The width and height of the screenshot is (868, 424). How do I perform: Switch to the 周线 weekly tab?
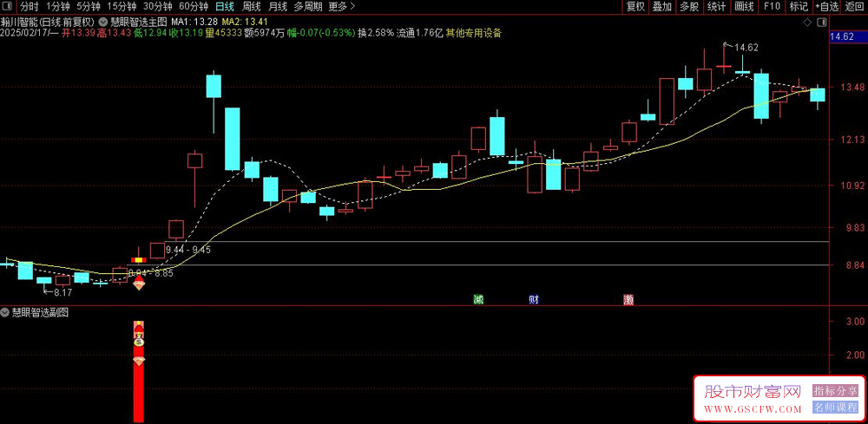tap(252, 7)
